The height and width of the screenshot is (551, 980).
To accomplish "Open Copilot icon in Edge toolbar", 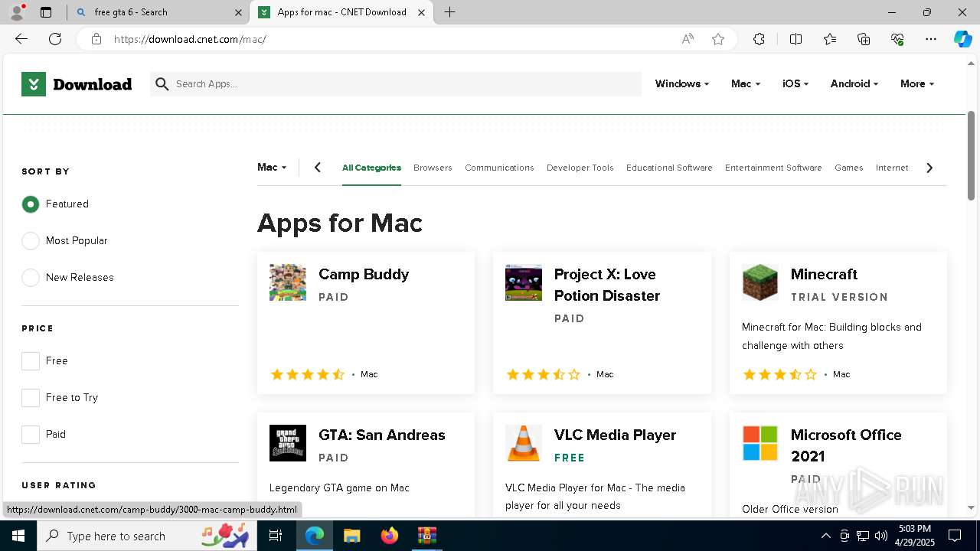I will pos(962,39).
